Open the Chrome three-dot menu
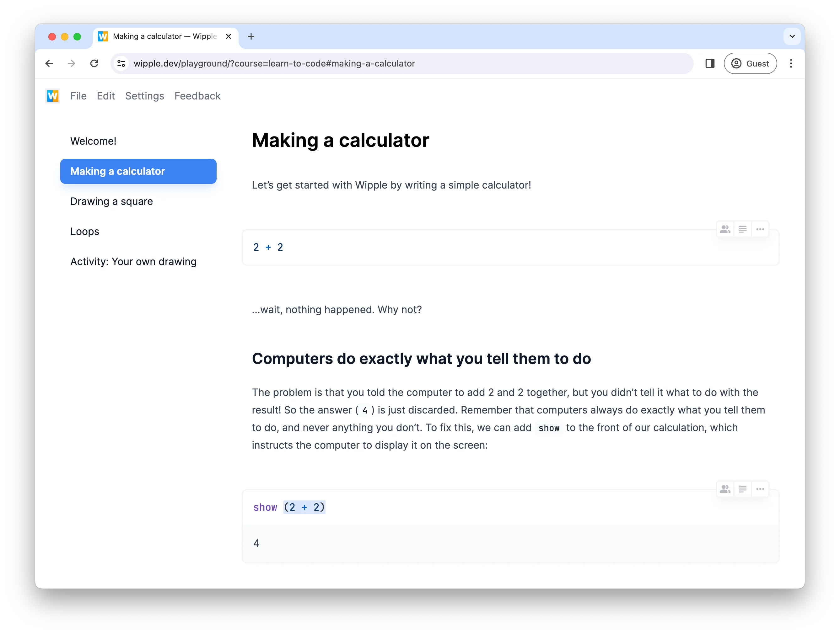Image resolution: width=840 pixels, height=635 pixels. click(791, 63)
